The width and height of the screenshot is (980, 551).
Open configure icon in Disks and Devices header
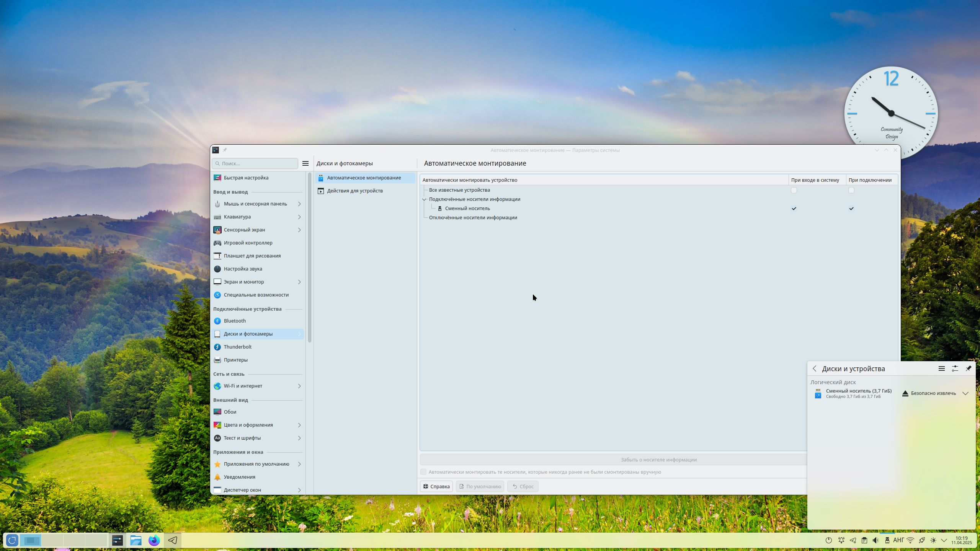[x=955, y=368]
